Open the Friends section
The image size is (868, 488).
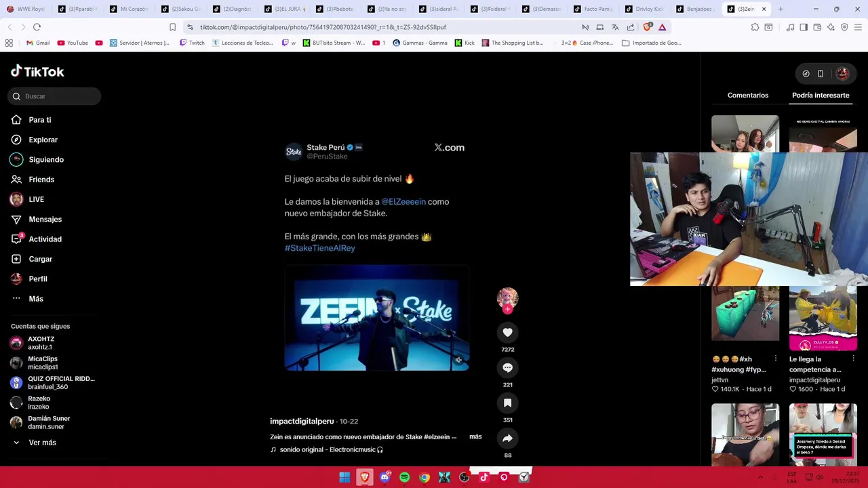[x=41, y=180]
